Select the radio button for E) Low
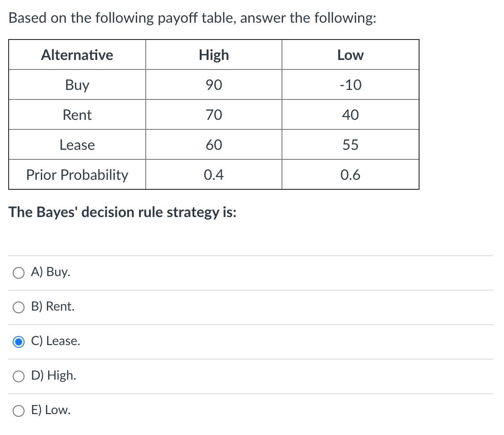The width and height of the screenshot is (504, 435). tap(18, 411)
